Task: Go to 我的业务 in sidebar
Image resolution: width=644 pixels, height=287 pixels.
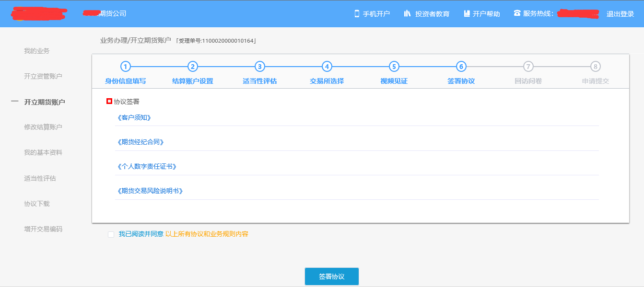Action: pyautogui.click(x=37, y=51)
